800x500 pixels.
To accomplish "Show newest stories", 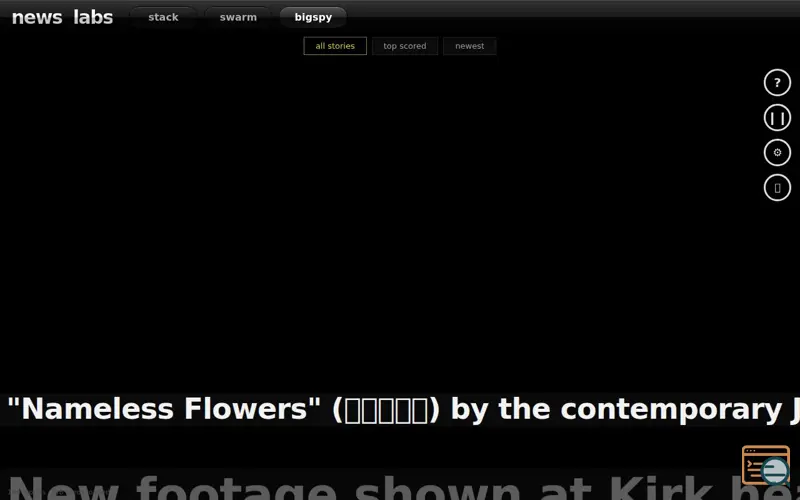I will [x=470, y=46].
